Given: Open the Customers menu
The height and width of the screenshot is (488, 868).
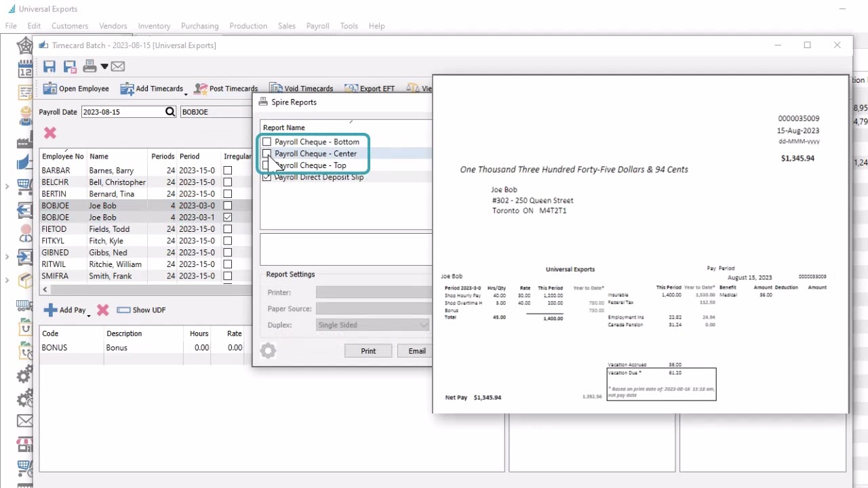Looking at the screenshot, I should [70, 26].
